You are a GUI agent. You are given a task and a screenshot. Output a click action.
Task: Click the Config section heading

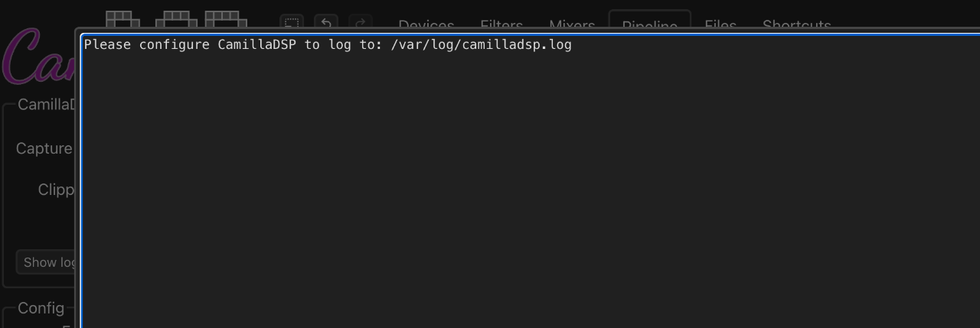41,308
